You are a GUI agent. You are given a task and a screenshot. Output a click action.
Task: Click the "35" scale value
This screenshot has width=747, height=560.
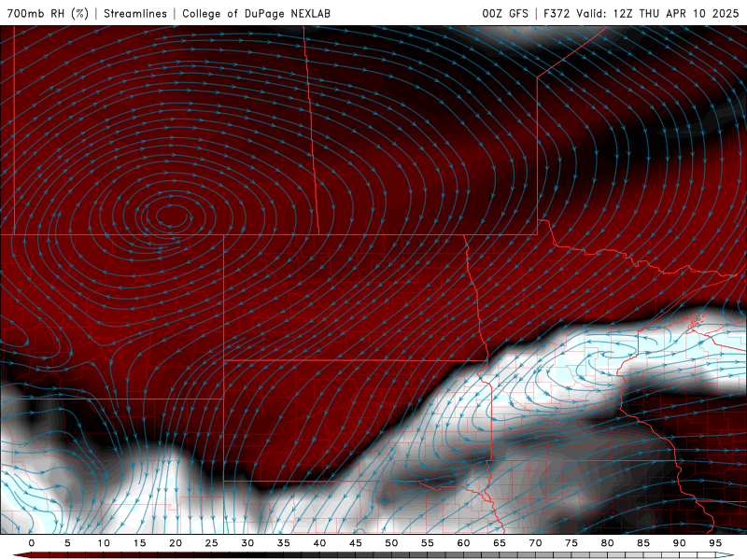point(284,543)
